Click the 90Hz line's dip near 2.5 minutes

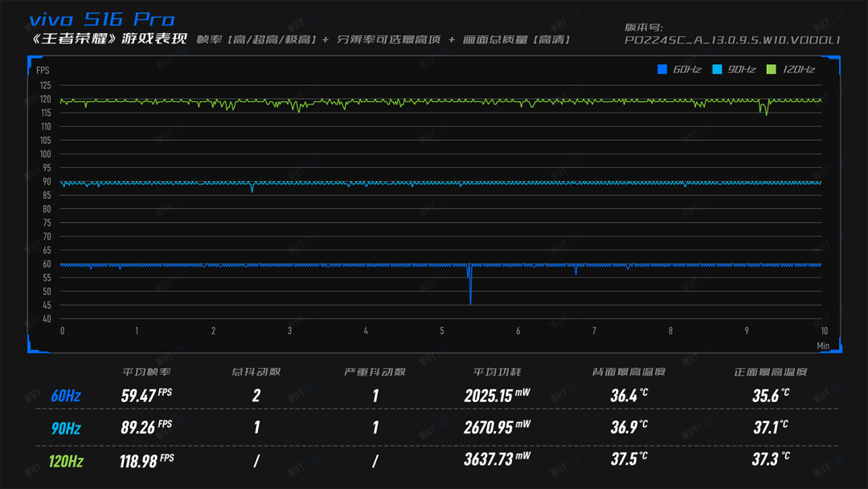coord(252,187)
